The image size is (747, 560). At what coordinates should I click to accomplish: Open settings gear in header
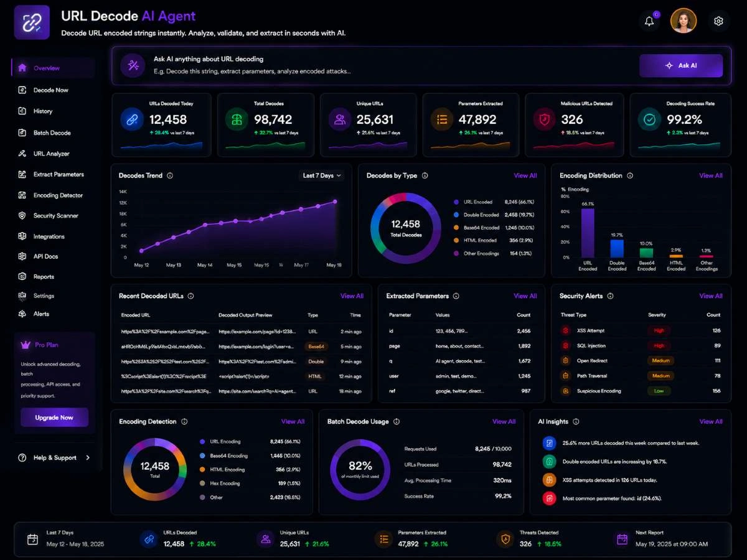[x=718, y=21]
